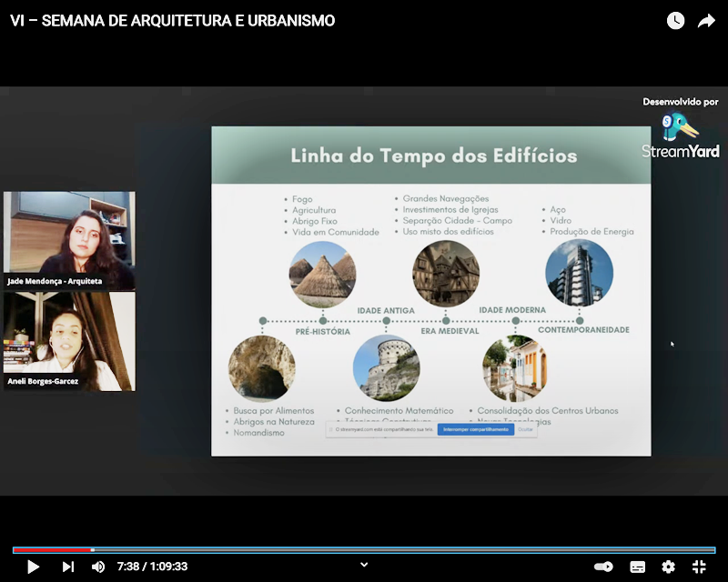Click the 'PRÉ-HISTÓRIA' timeline label

(323, 331)
